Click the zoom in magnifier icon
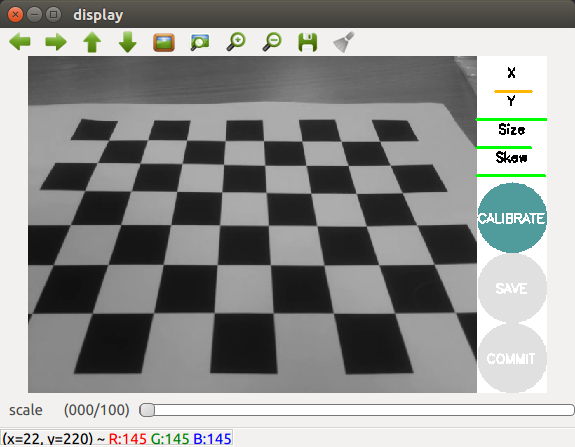Viewport: 575px width, 447px height. point(236,42)
